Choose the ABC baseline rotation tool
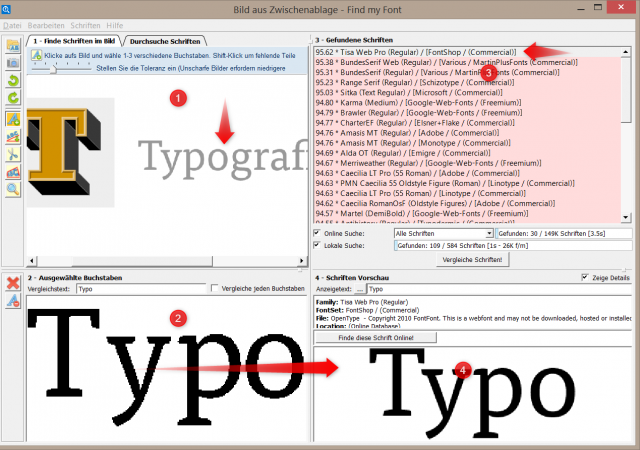Image resolution: width=640 pixels, height=450 pixels. click(13, 136)
